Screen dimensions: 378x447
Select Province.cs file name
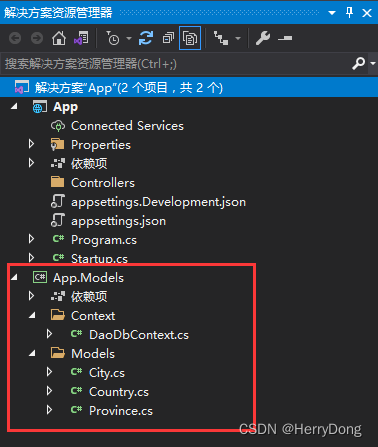pyautogui.click(x=121, y=411)
